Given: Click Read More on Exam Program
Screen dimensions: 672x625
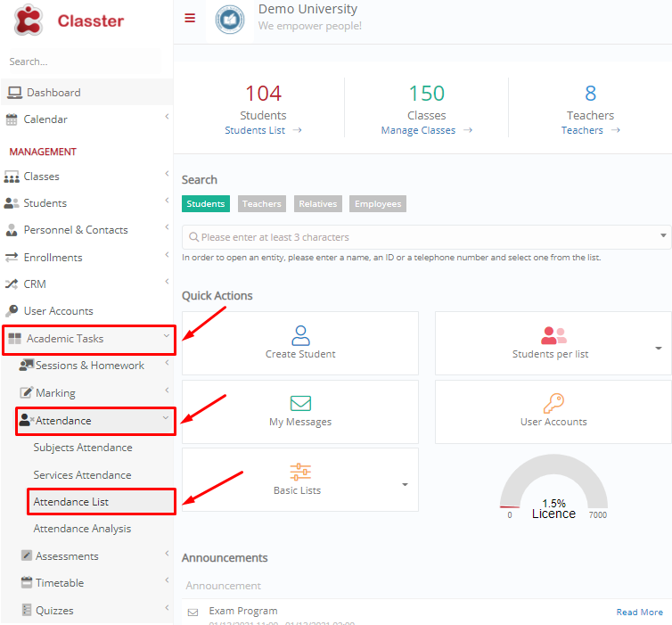Looking at the screenshot, I should (639, 613).
